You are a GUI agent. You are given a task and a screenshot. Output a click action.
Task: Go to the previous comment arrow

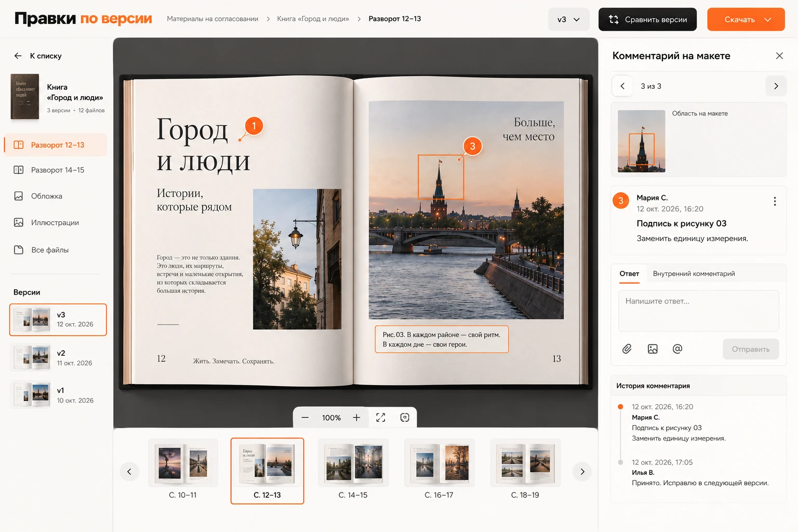pos(622,86)
